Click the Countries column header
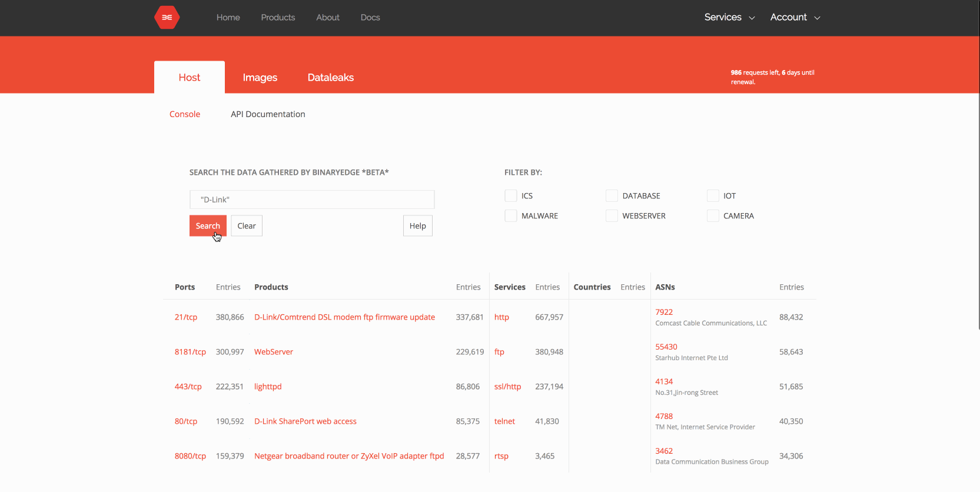This screenshot has width=980, height=492. pyautogui.click(x=592, y=287)
